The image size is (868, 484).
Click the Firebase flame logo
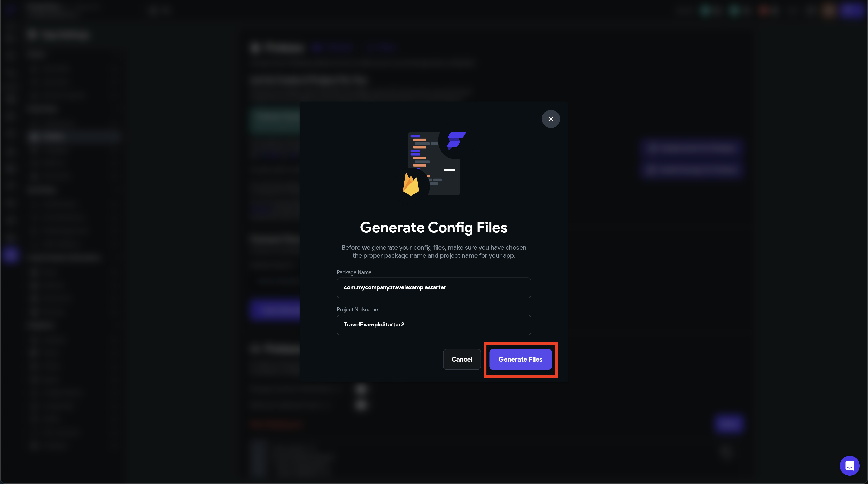[411, 185]
